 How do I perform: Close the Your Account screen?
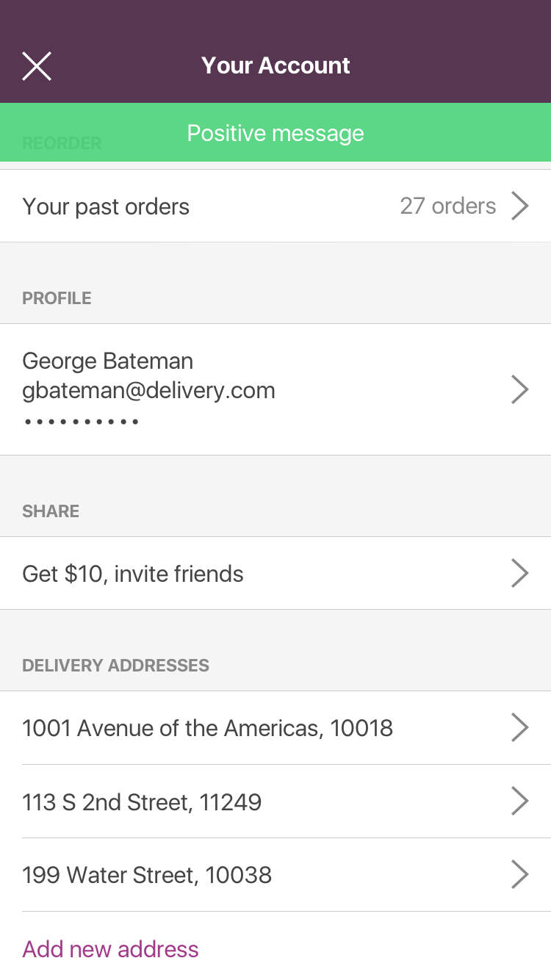[37, 66]
